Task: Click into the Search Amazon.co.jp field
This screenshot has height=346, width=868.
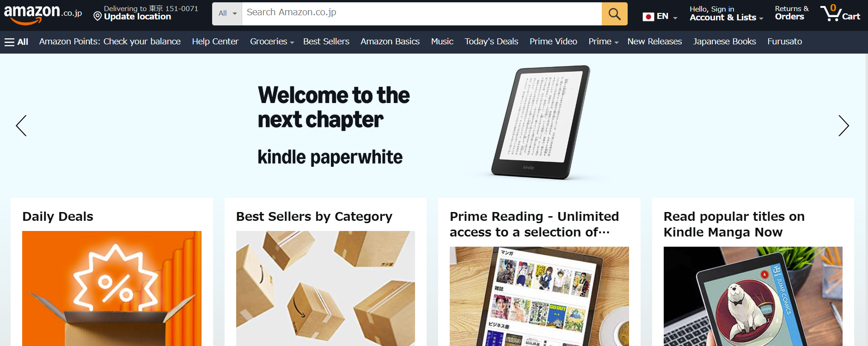Action: 422,13
